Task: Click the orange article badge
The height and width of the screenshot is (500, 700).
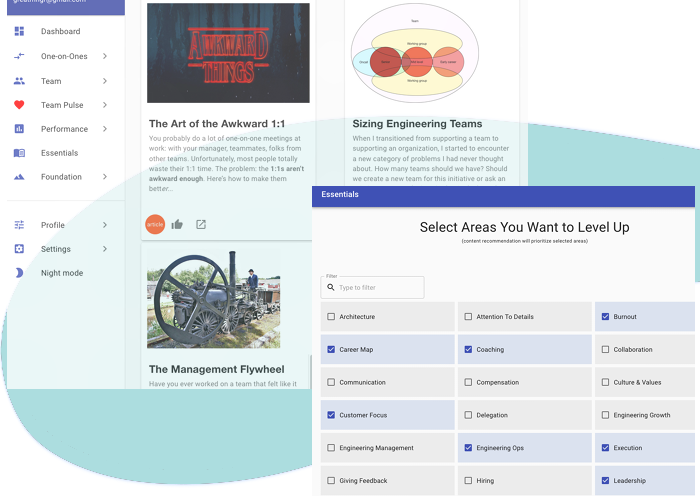Action: pyautogui.click(x=155, y=224)
